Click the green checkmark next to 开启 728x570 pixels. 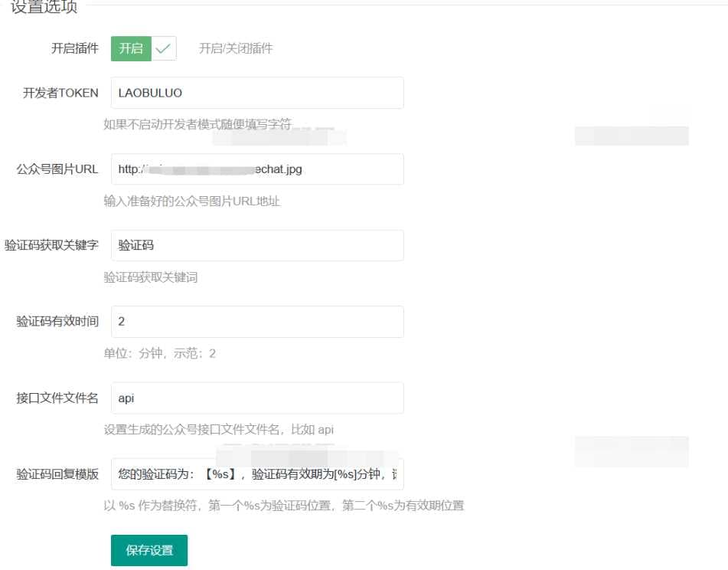point(162,47)
